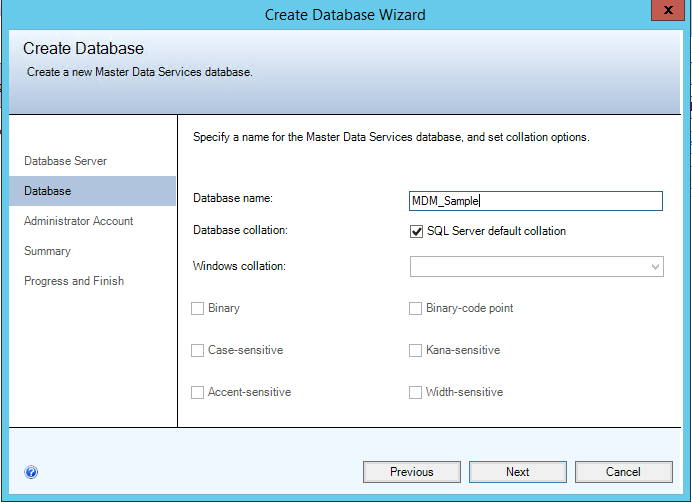Image resolution: width=692 pixels, height=502 pixels.
Task: Uncheck SQL Server default collation
Action: 416,231
